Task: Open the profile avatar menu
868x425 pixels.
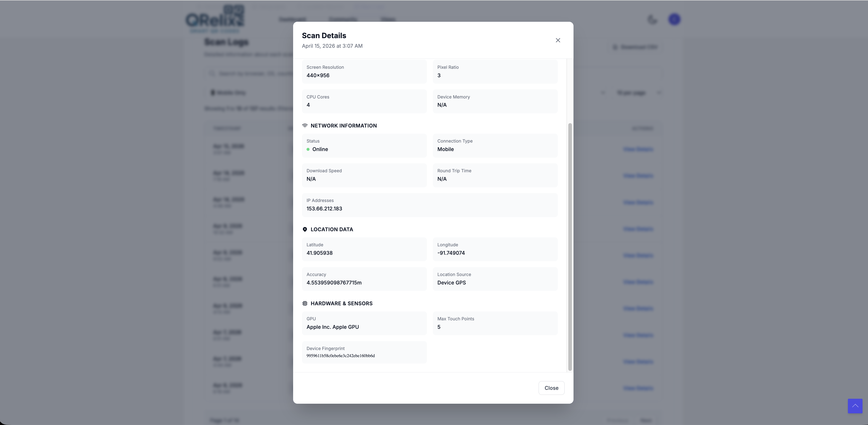Action: click(674, 19)
